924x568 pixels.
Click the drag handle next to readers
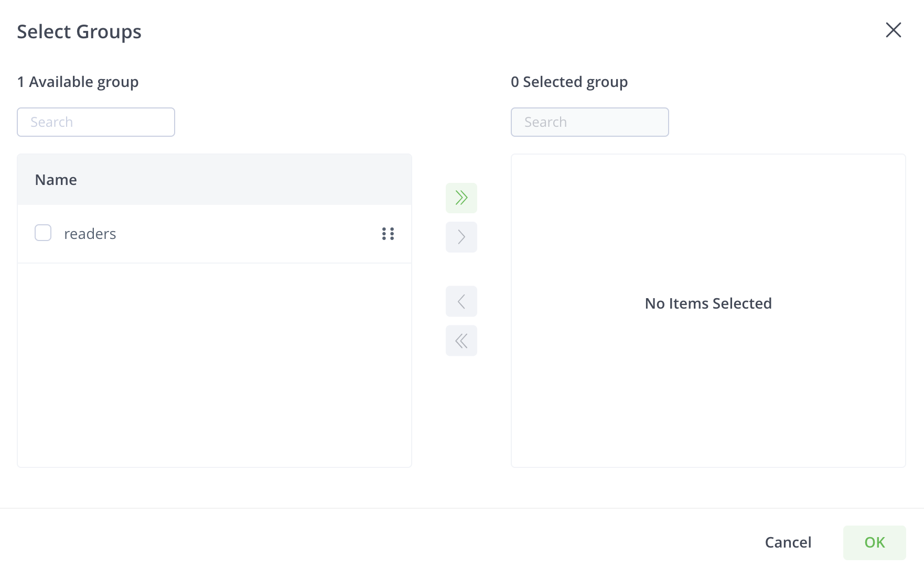[388, 234]
